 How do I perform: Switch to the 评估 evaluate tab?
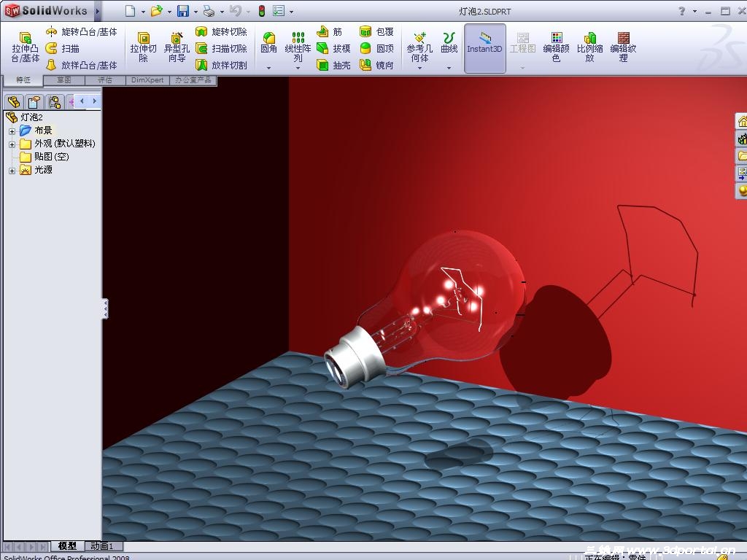(x=105, y=80)
